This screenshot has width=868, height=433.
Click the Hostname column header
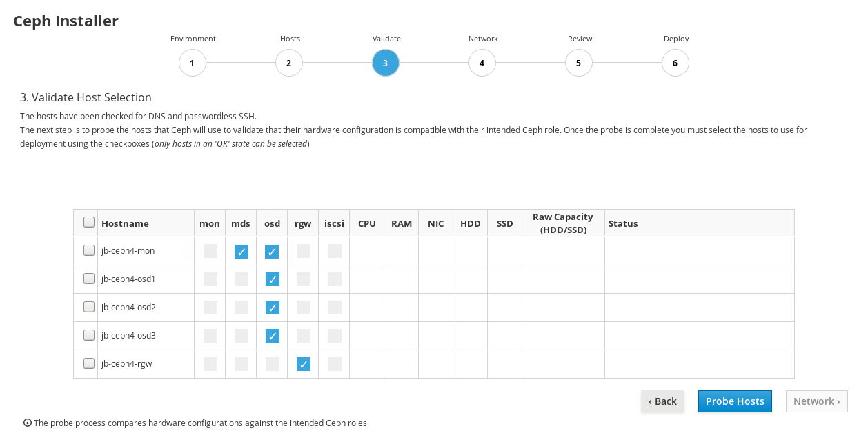125,223
